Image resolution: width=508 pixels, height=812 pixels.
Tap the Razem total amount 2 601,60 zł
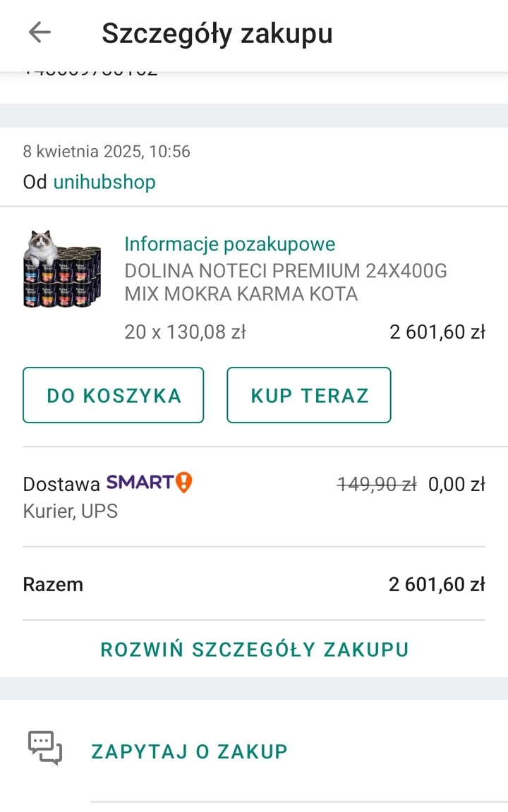tap(437, 584)
